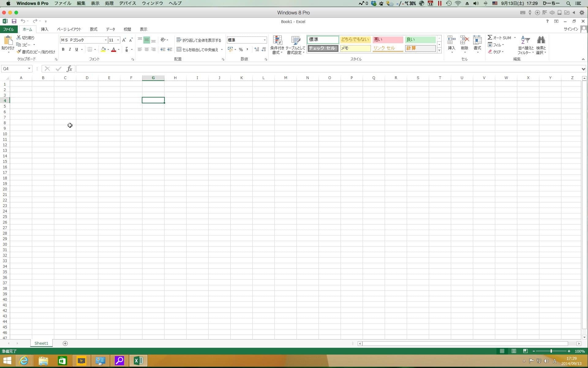Apply the Check Cell style
This screenshot has height=368, width=588.
(x=323, y=48)
